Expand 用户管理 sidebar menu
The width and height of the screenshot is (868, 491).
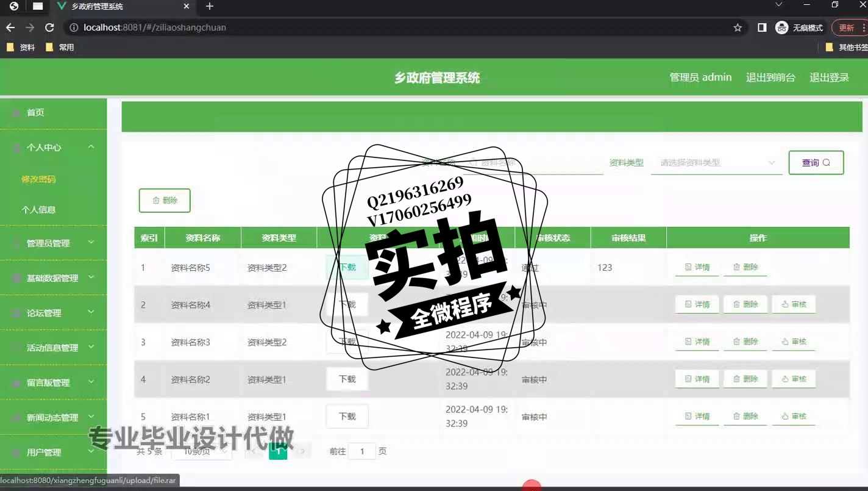(53, 453)
